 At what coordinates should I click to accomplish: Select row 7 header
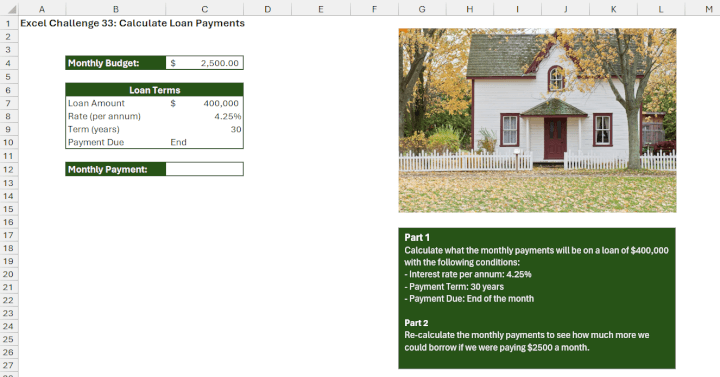tap(9, 103)
